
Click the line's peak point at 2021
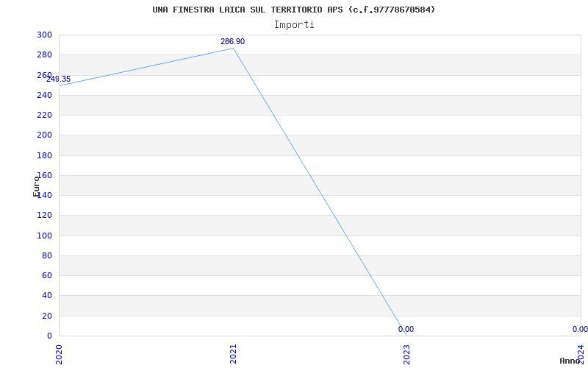[233, 48]
